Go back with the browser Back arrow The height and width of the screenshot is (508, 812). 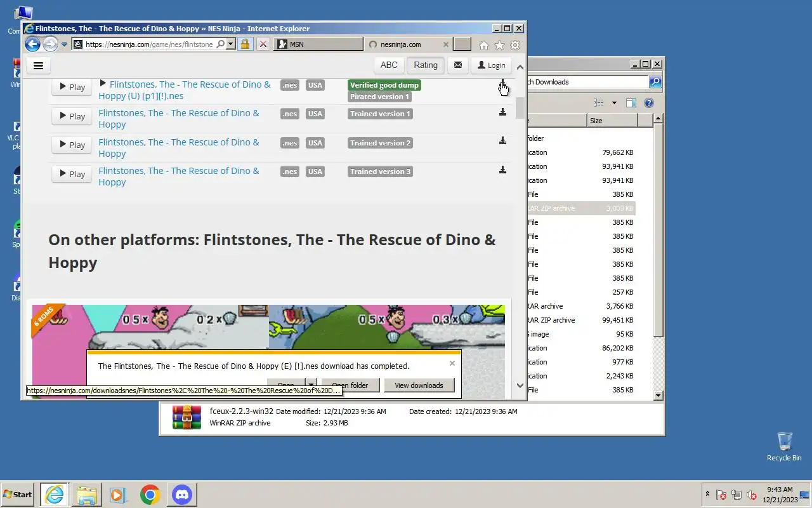[32, 44]
